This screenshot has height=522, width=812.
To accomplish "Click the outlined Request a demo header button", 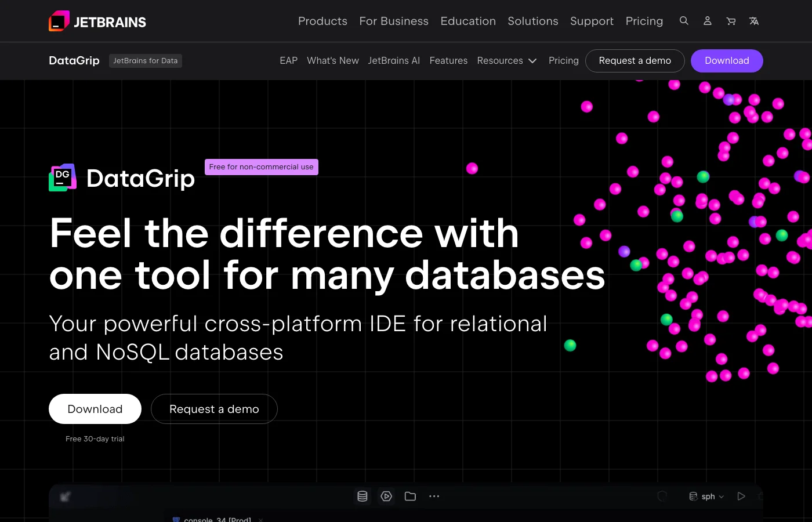I will point(635,61).
